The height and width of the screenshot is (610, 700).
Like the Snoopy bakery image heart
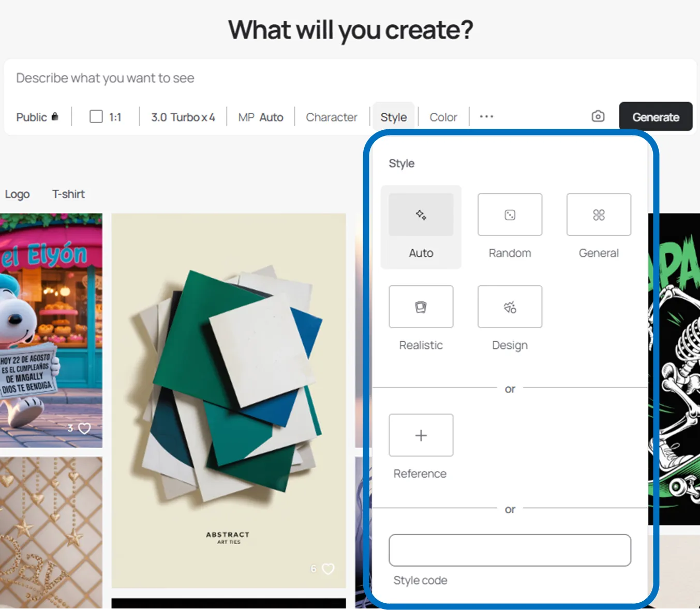pos(84,428)
